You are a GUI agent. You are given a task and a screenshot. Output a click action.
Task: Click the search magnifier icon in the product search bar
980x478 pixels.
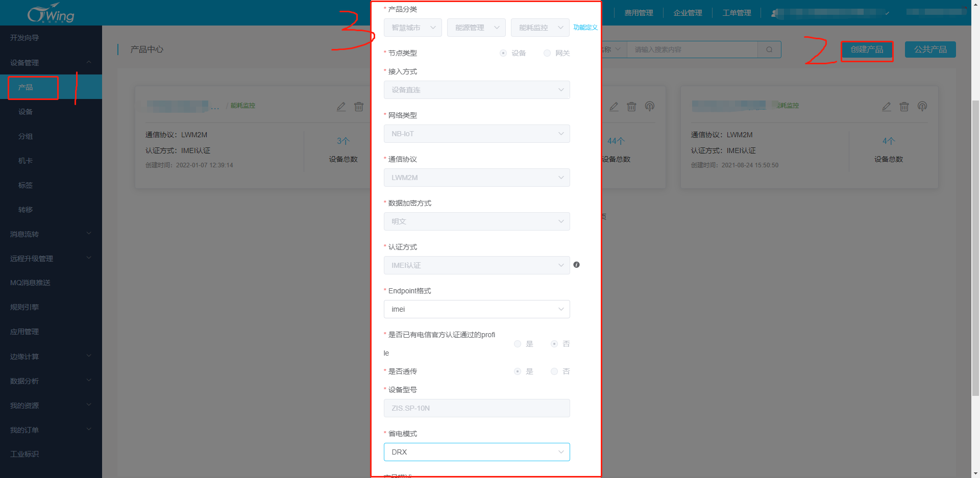(769, 49)
